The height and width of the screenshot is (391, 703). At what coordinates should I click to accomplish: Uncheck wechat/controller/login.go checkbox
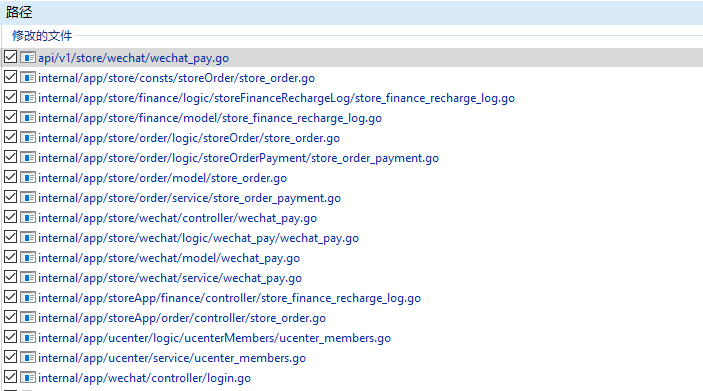click(10, 377)
